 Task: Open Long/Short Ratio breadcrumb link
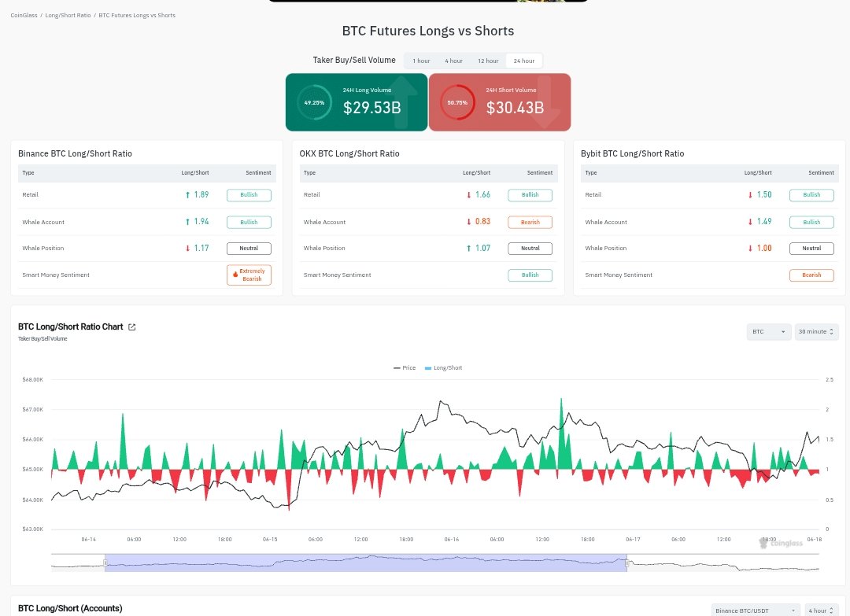(68, 15)
